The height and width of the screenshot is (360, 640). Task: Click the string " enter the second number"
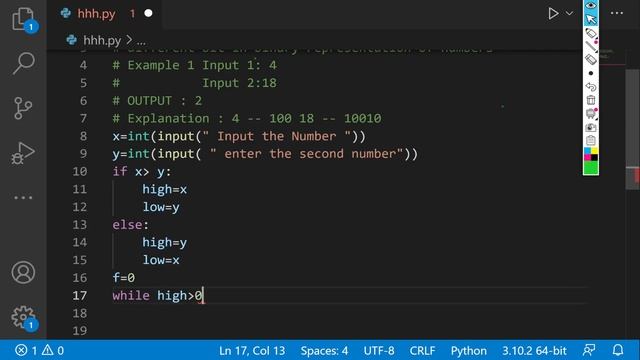pos(307,154)
